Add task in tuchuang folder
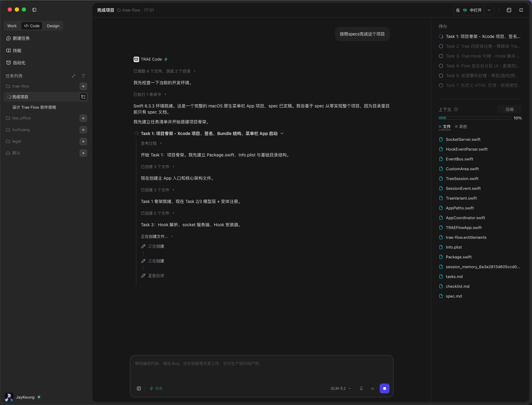532x405 pixels. 83,130
